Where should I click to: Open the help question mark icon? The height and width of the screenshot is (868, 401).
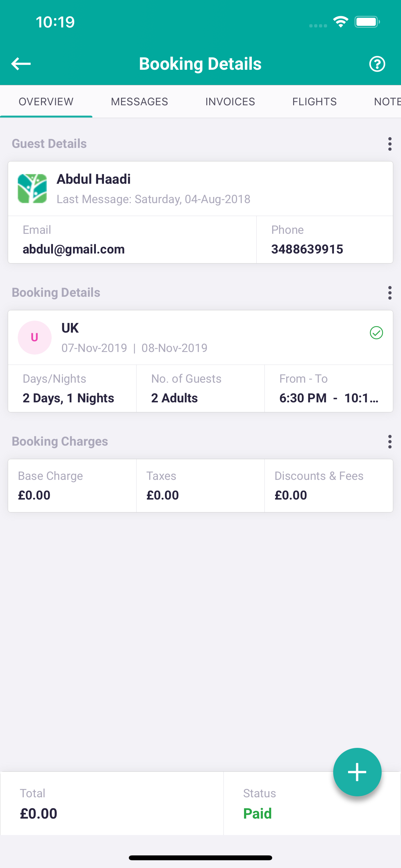377,64
